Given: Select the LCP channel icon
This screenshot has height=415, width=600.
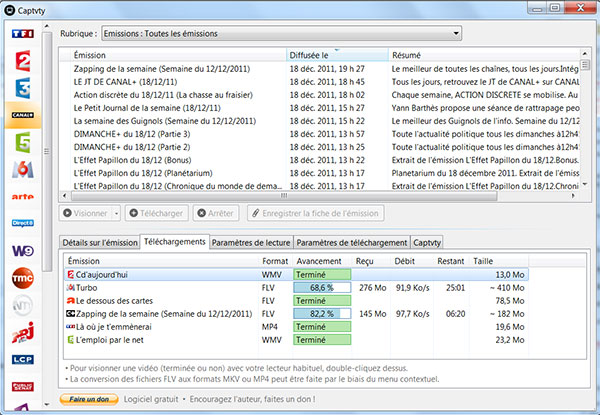Looking at the screenshot, I should pyautogui.click(x=23, y=360).
